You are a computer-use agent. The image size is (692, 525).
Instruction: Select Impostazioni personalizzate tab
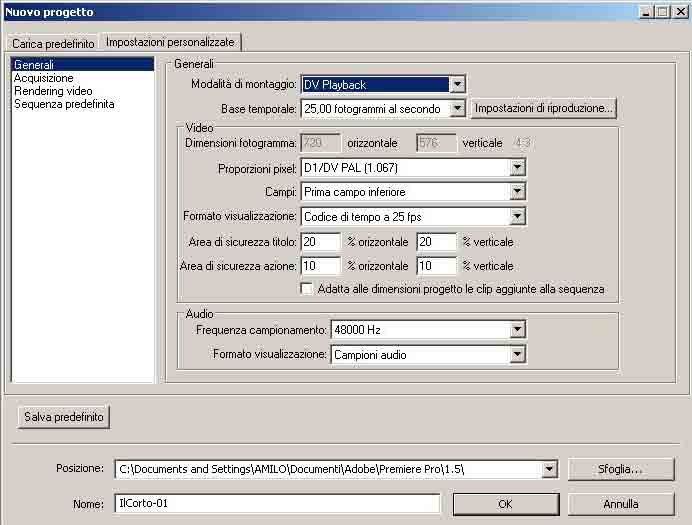coord(170,42)
